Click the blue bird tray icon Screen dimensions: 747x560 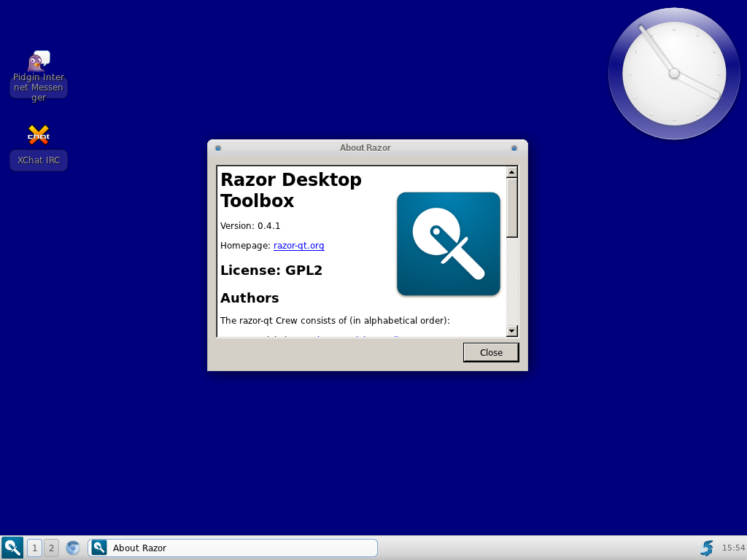pos(707,548)
